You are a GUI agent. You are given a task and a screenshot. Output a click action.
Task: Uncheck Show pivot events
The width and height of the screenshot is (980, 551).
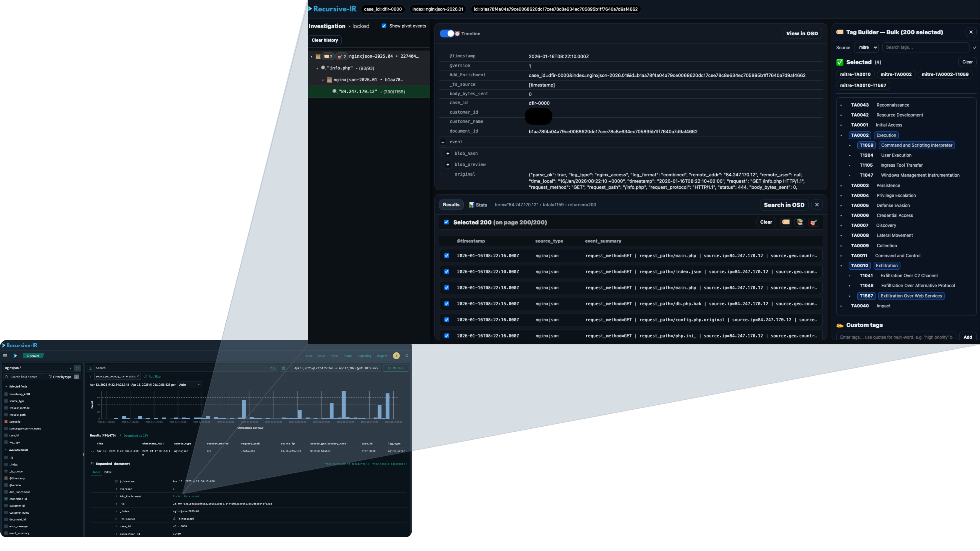tap(384, 26)
